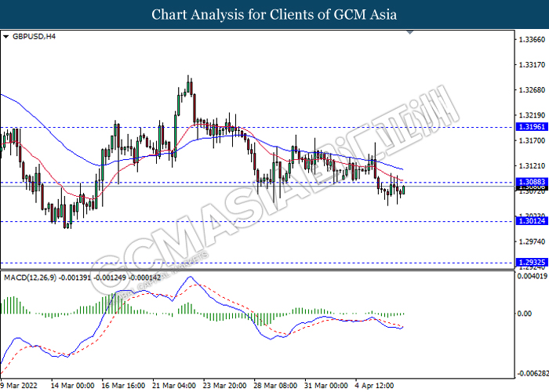
Task: Click the 28 Mar 08:00 time label
Action: (x=275, y=386)
